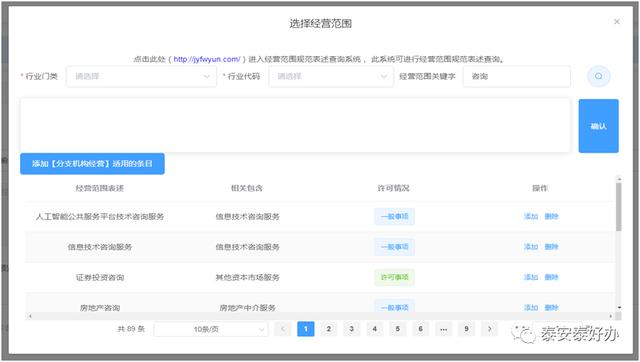This screenshot has height=362, width=640.
Task: Click the selected scope text area
Action: click(295, 125)
